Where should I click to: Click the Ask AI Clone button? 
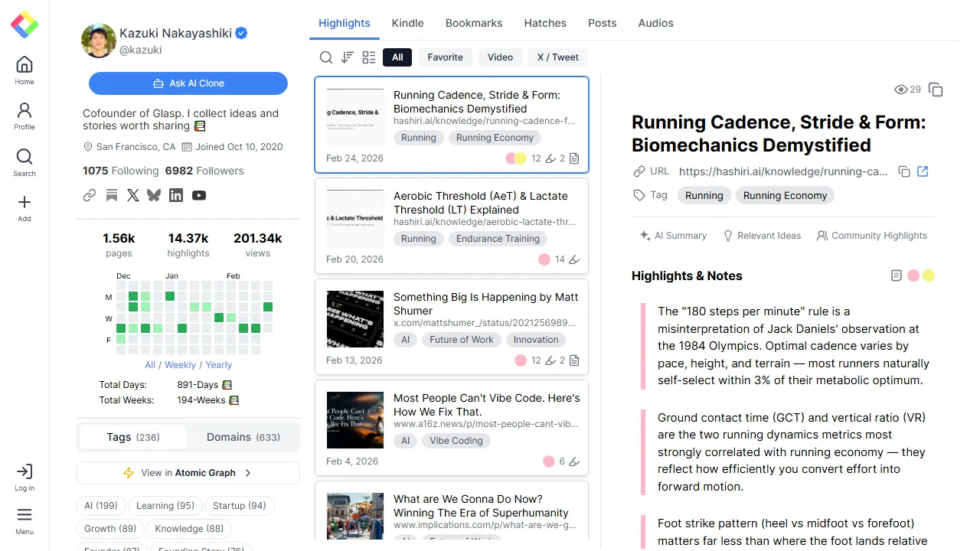pyautogui.click(x=188, y=83)
